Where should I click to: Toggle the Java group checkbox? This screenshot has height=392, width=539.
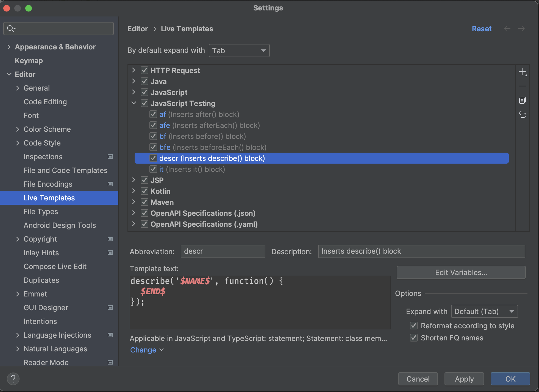coord(145,81)
